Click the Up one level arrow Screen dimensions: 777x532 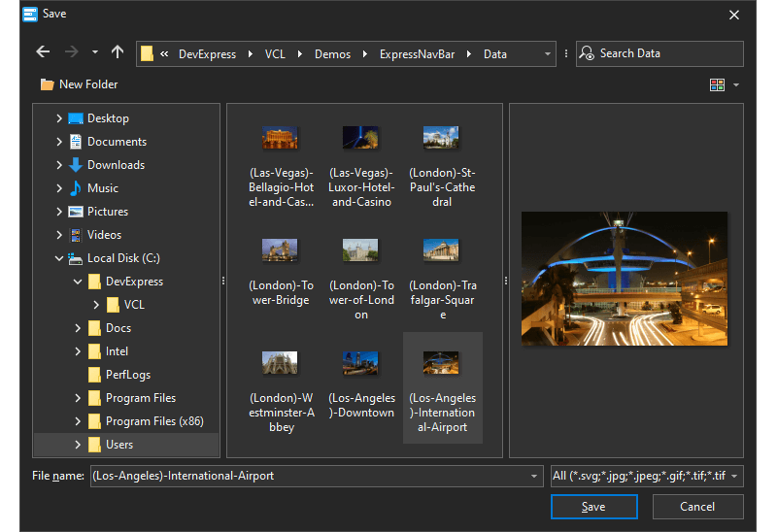point(118,52)
